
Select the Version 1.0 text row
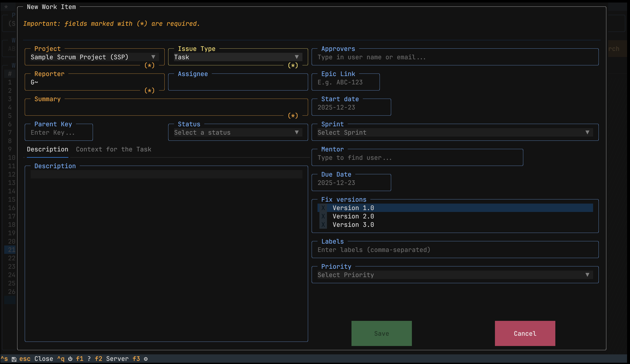455,208
